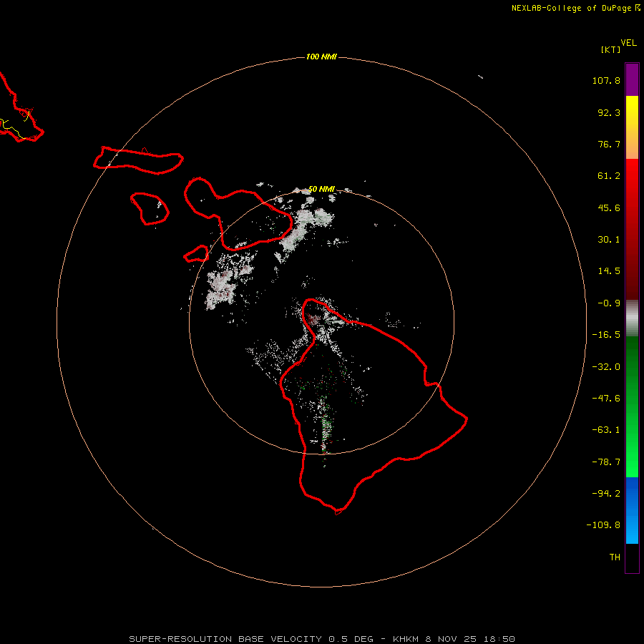
Task: Click the -78.7 velocity scale value
Action: pyautogui.click(x=606, y=462)
